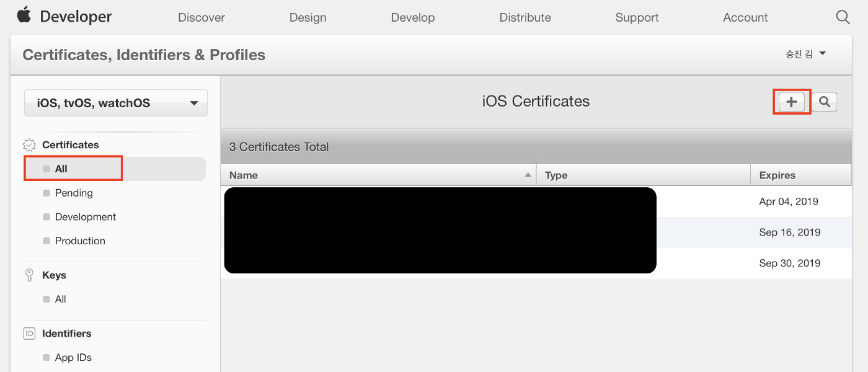Click the Identifiers section heading
This screenshot has width=868, height=372.
point(67,334)
